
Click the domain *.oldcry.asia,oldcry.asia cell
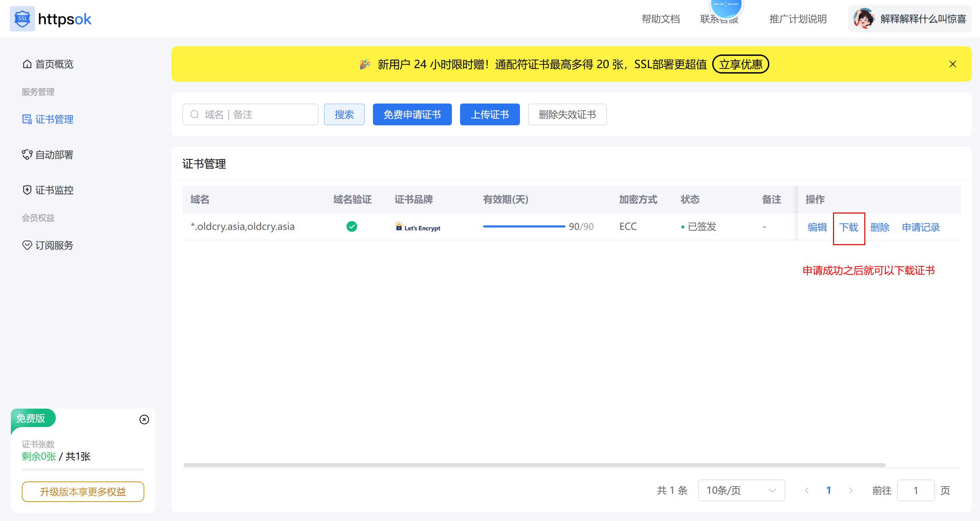click(242, 226)
